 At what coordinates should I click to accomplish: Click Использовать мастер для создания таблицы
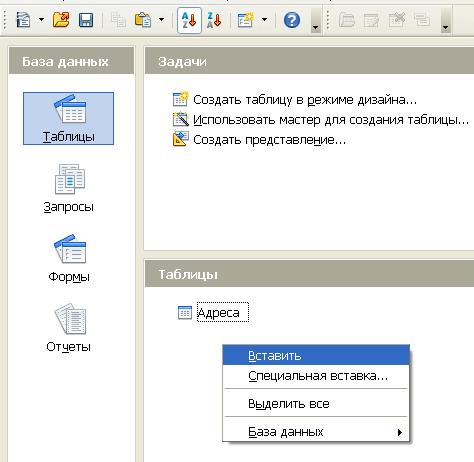pyautogui.click(x=331, y=120)
